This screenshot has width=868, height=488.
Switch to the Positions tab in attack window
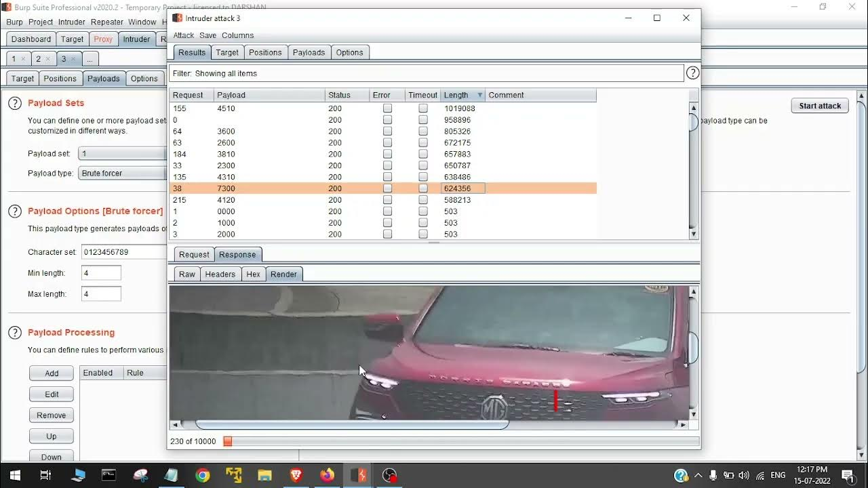pyautogui.click(x=265, y=52)
